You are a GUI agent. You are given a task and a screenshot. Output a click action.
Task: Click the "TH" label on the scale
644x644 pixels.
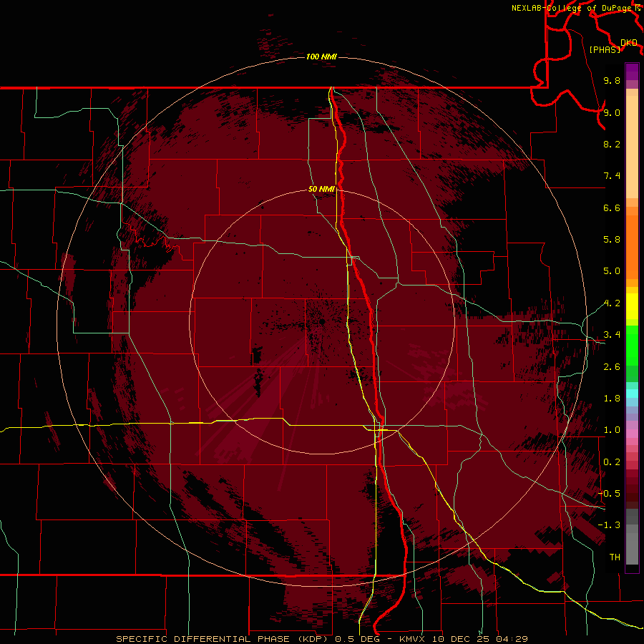615,557
